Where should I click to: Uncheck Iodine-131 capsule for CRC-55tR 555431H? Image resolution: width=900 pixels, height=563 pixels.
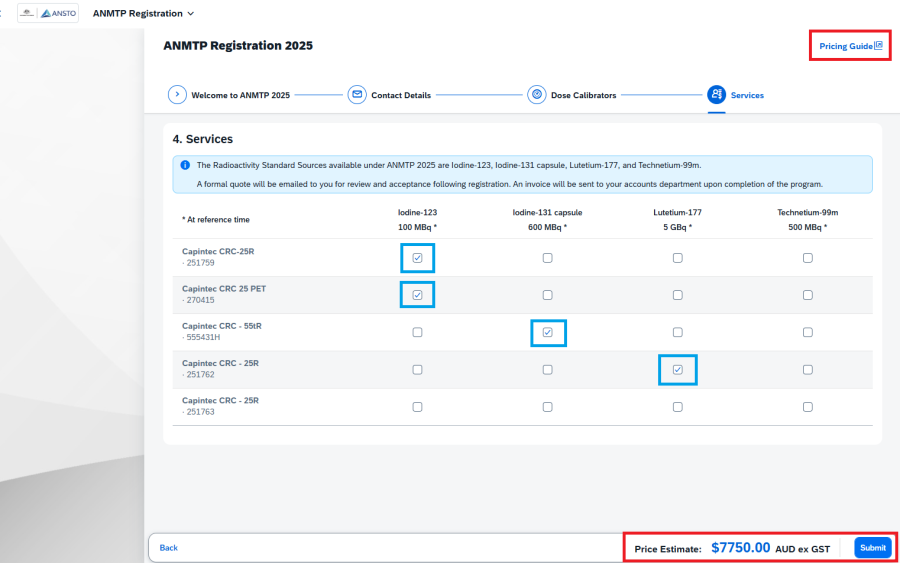tap(547, 332)
